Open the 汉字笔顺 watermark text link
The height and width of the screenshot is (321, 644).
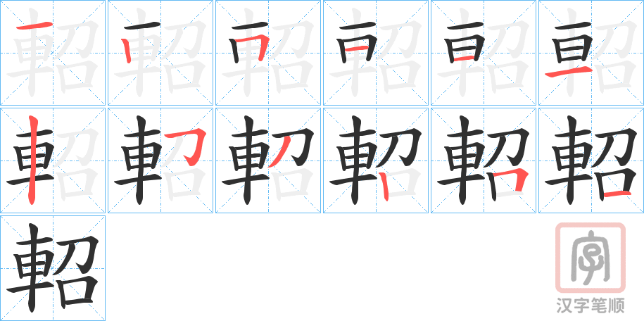click(591, 306)
